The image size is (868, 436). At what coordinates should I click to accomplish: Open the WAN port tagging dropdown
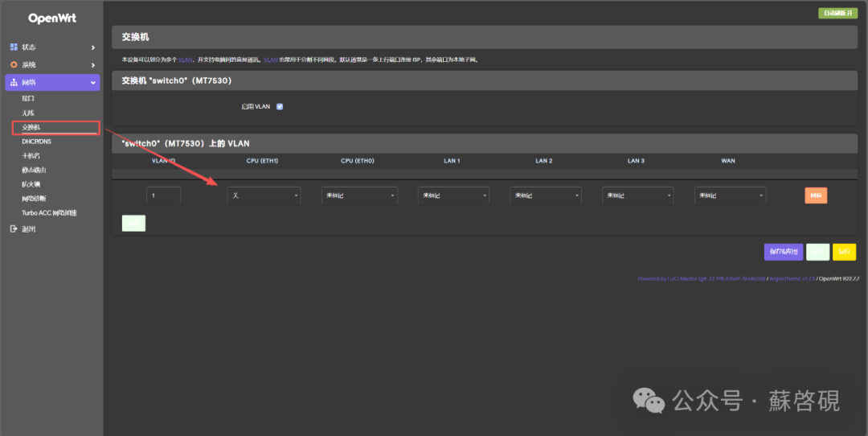coord(730,195)
